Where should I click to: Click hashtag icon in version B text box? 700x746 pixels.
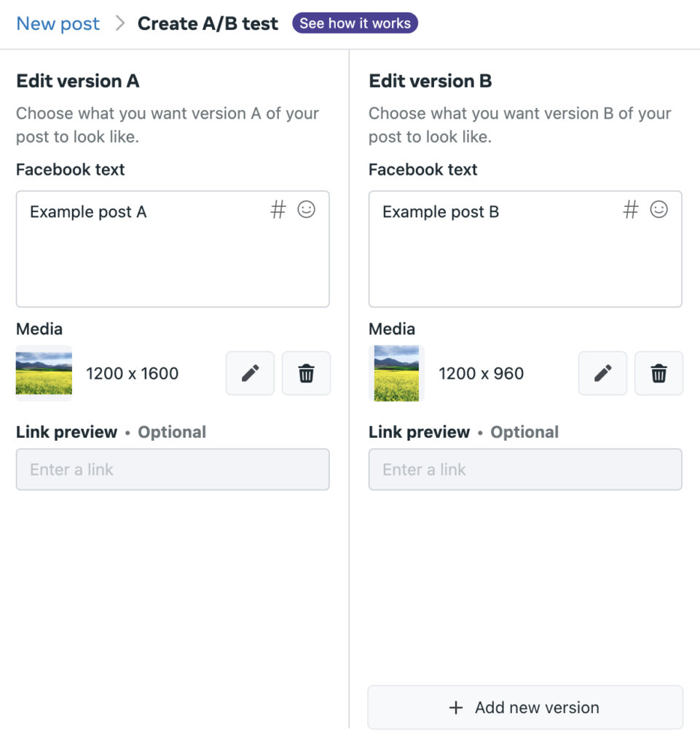pos(631,211)
